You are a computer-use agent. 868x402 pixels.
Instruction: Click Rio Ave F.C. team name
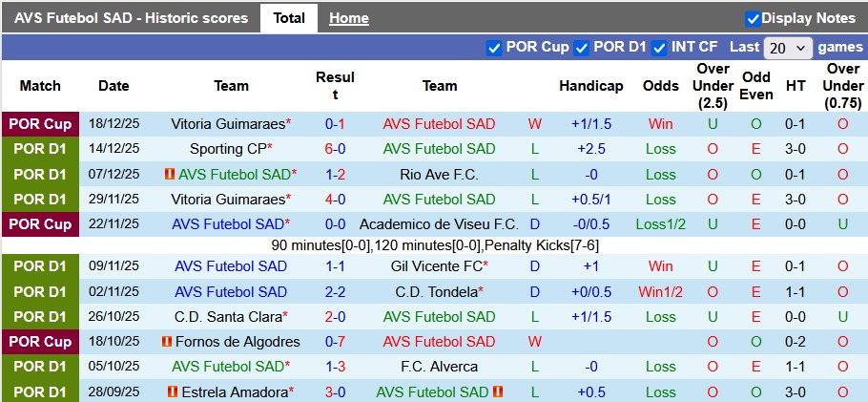click(x=439, y=175)
